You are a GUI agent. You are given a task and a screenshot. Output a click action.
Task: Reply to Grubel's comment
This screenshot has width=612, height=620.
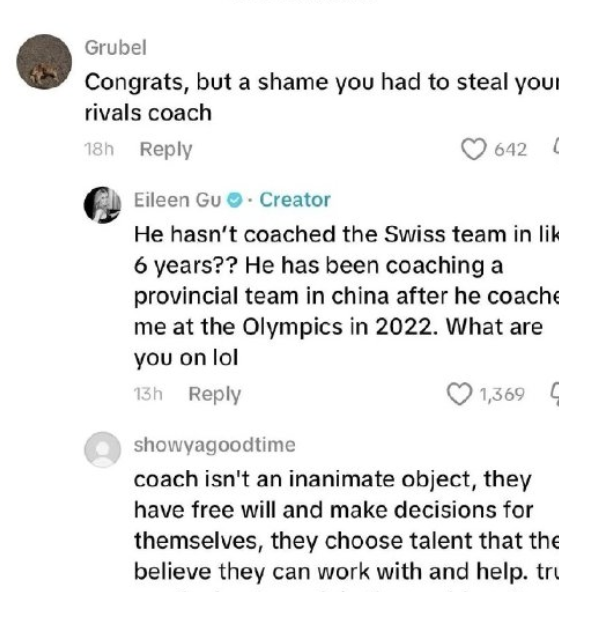pos(165,150)
